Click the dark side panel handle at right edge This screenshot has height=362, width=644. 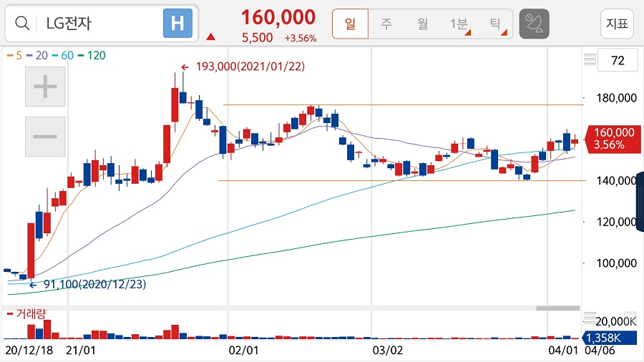[640, 202]
